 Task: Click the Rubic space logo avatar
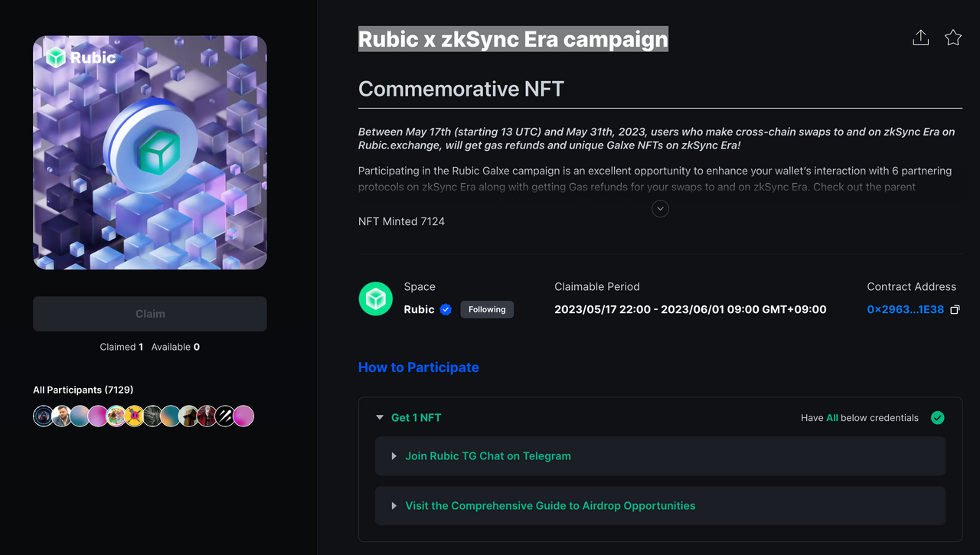pyautogui.click(x=375, y=299)
